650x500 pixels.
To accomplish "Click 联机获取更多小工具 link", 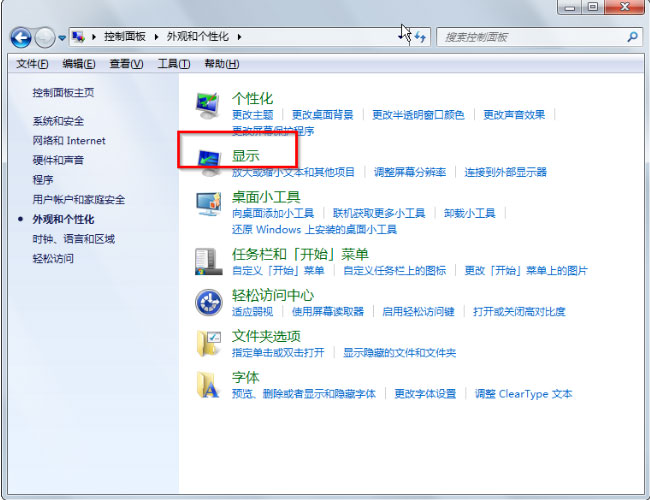I will [x=379, y=213].
